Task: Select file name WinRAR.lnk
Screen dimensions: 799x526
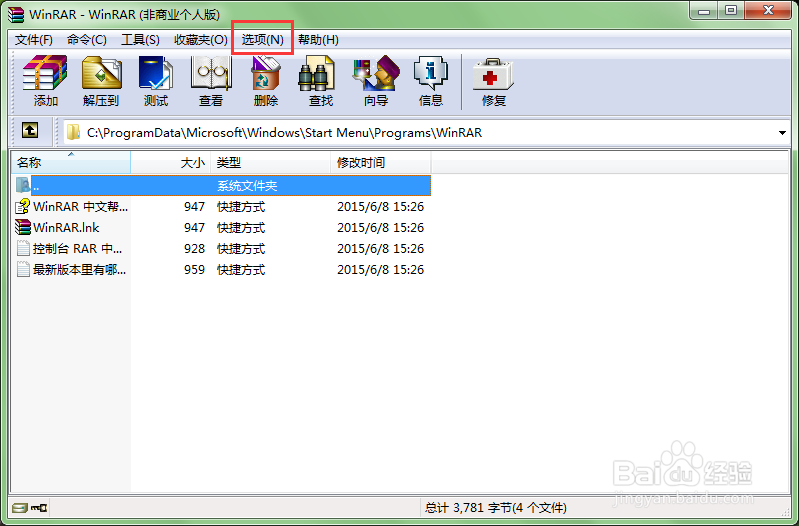Action: click(x=66, y=227)
